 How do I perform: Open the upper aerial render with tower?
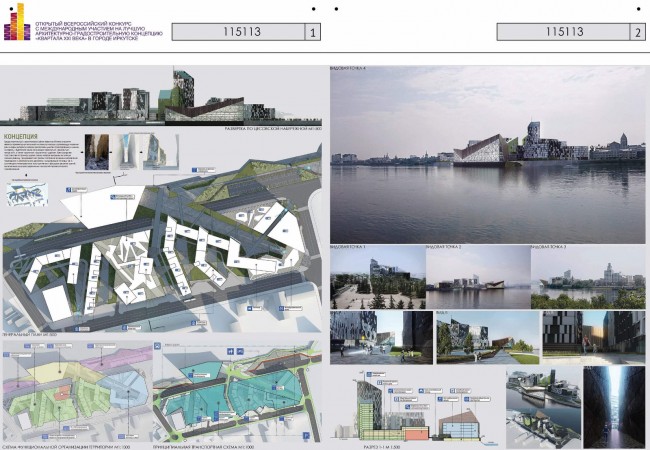point(543,387)
